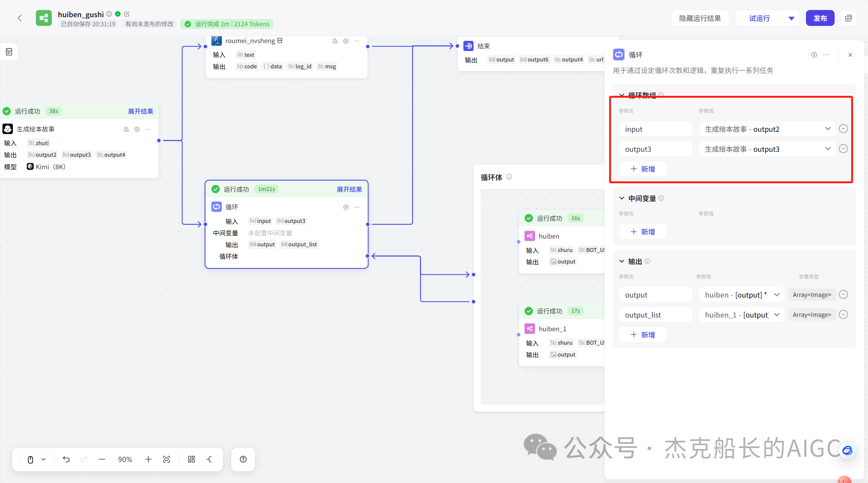Click the node library icon in left sidebar

8,52
